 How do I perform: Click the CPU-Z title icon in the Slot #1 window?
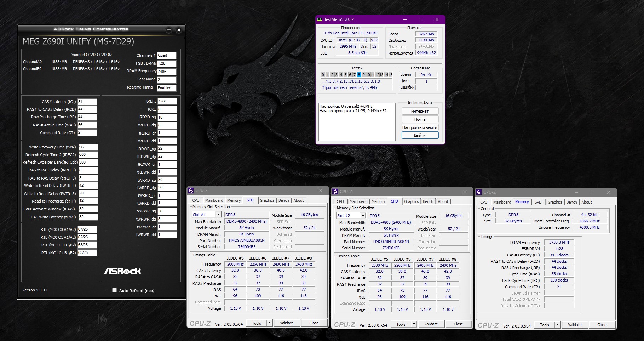191,191
